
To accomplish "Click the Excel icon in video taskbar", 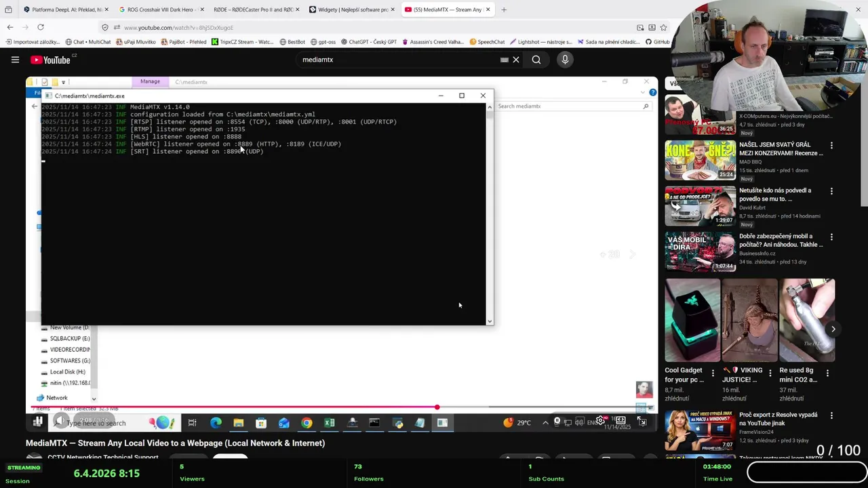I will coord(329,423).
